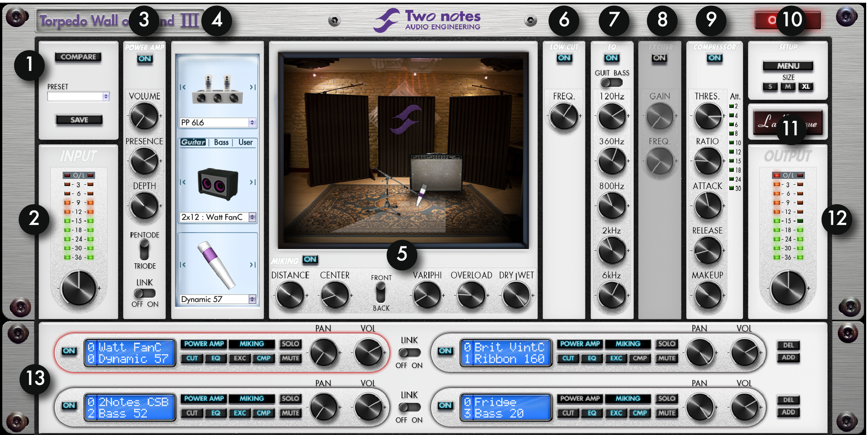The width and height of the screenshot is (868, 435).
Task: Select size S
Action: [x=770, y=87]
